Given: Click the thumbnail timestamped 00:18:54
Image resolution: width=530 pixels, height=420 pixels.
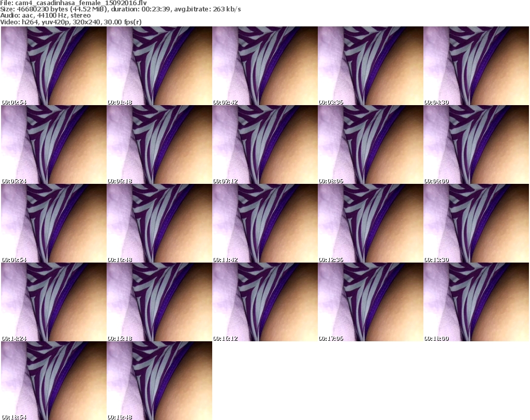Looking at the screenshot, I should pyautogui.click(x=54, y=381).
